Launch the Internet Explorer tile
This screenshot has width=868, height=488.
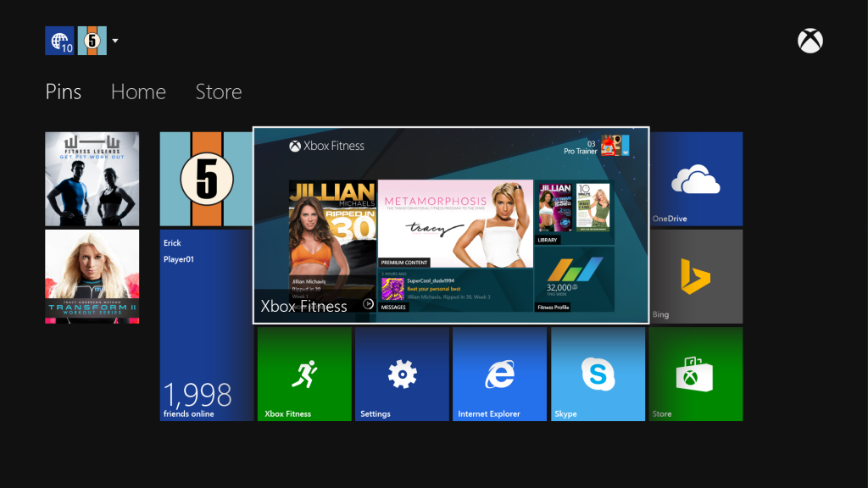tap(499, 374)
